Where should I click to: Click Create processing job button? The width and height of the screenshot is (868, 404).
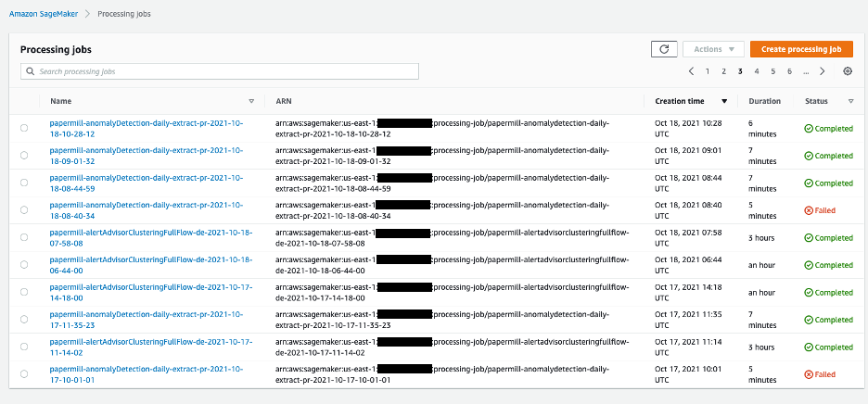tap(801, 49)
